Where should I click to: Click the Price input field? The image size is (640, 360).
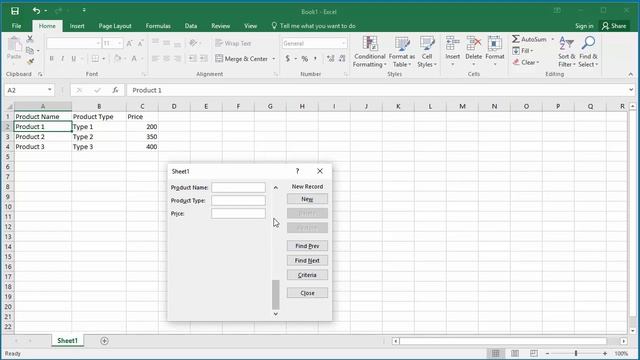tap(238, 213)
